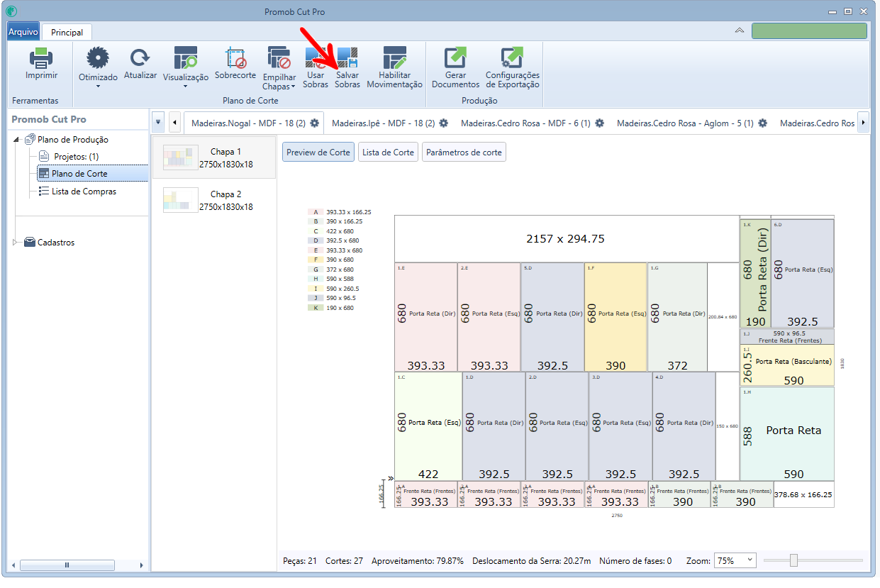Click the 378.68 x 166.25 leftover piece

pos(803,494)
